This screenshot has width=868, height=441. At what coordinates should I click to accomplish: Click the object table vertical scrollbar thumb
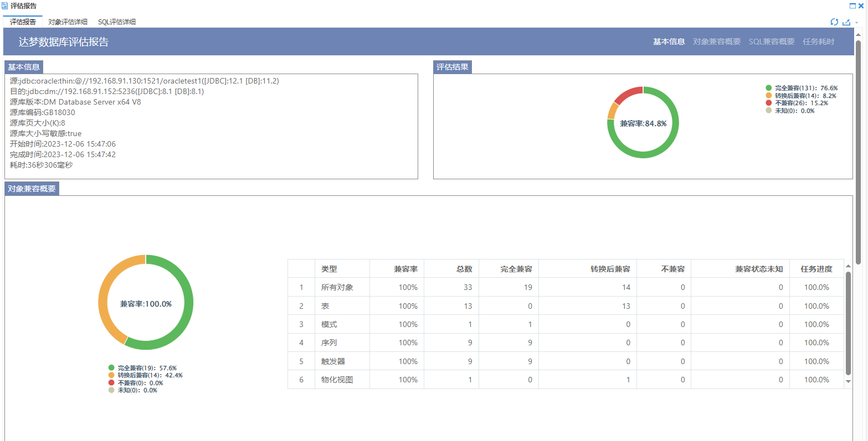[x=848, y=323]
